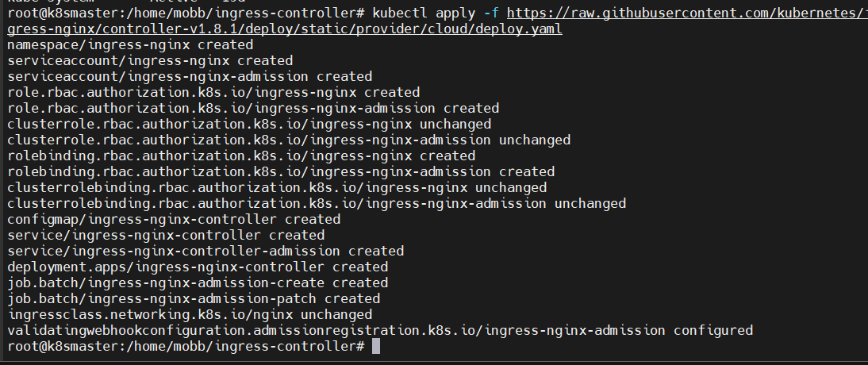Click the deploy.yaml link continuation line

click(x=285, y=29)
